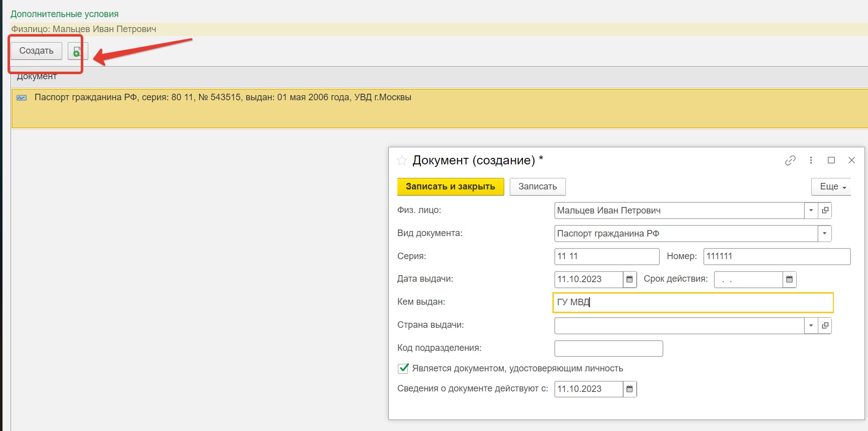This screenshot has width=868, height=431.
Task: Click the Код подразделения input field
Action: [608, 348]
